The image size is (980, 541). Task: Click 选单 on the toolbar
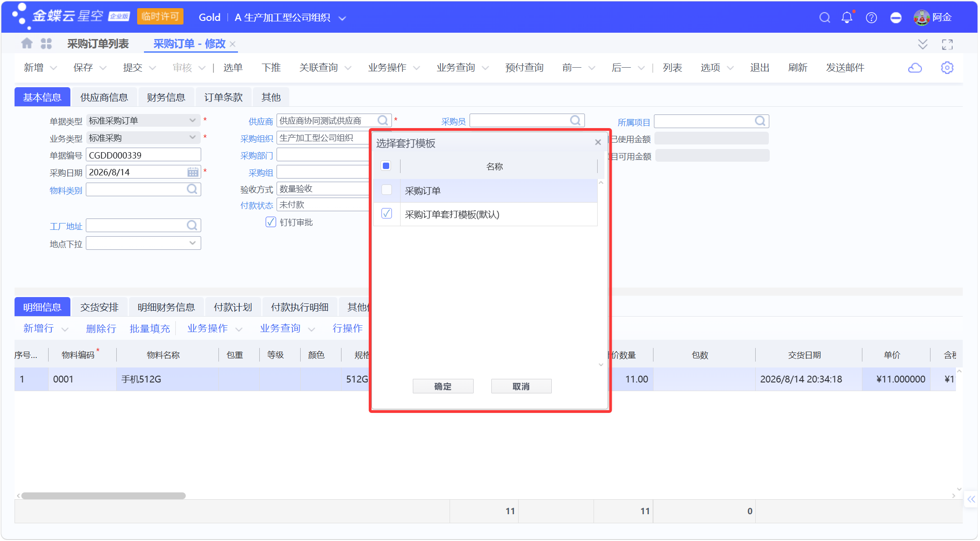233,68
